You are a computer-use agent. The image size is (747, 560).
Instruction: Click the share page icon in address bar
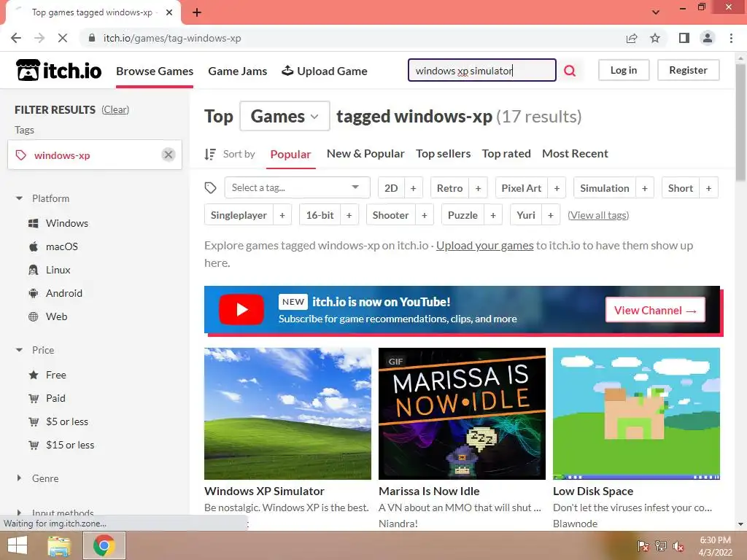(x=632, y=38)
